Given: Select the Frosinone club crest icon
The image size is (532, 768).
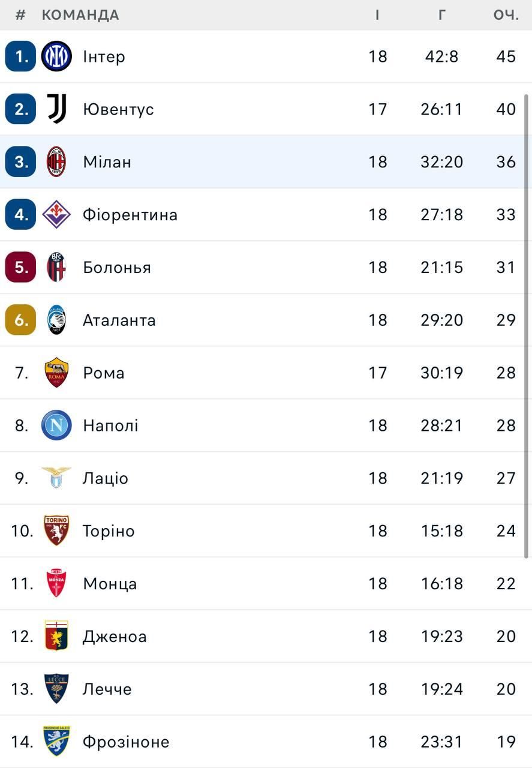Looking at the screenshot, I should [56, 742].
